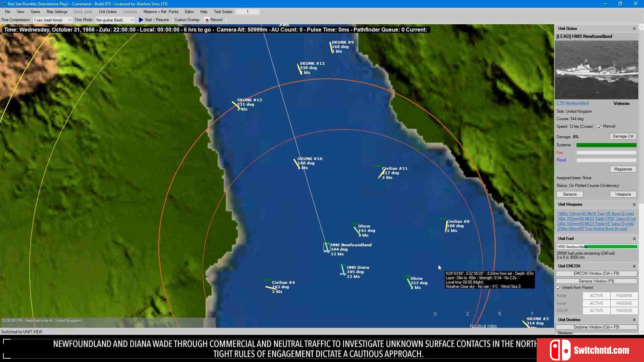Select the SKUNK #10 contact marker

tap(297, 164)
